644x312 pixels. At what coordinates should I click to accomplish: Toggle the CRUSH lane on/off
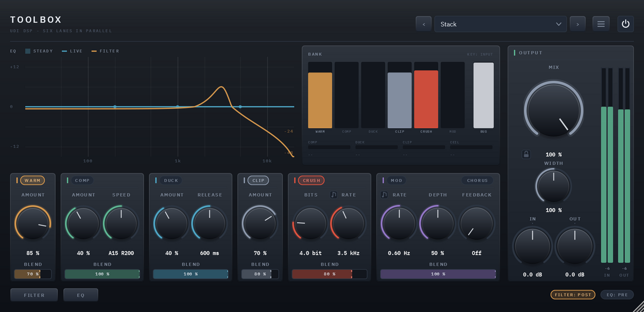tap(311, 180)
